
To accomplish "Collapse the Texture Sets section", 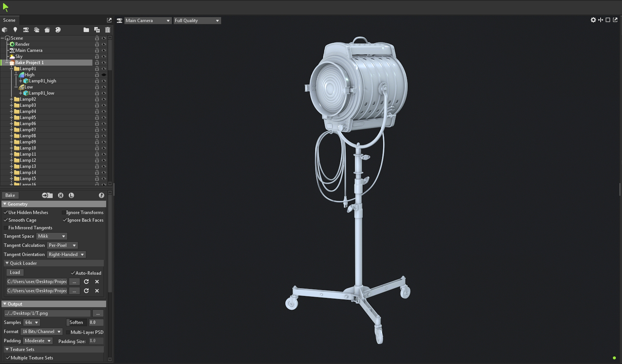I will [x=7, y=350].
